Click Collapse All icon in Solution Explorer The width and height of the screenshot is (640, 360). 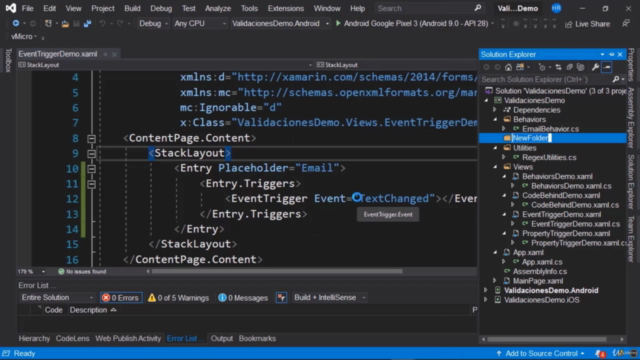click(569, 67)
